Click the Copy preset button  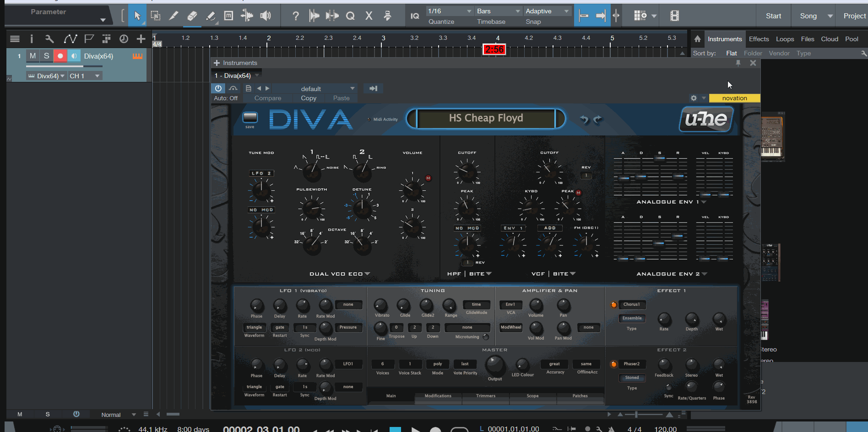click(x=309, y=98)
